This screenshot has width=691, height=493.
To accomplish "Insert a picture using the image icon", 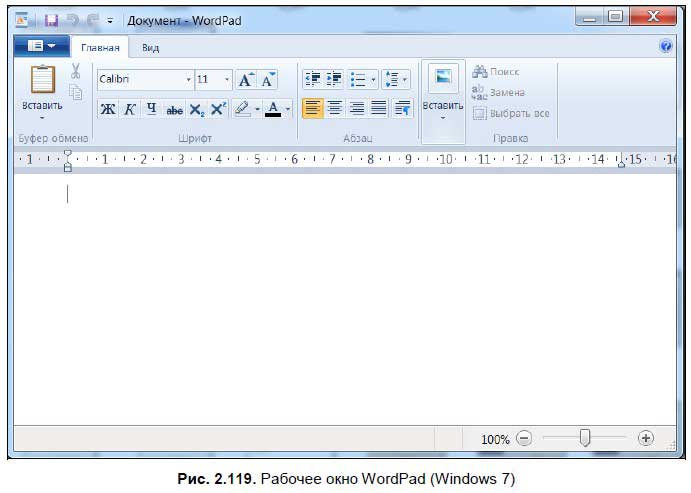I will pyautogui.click(x=443, y=77).
